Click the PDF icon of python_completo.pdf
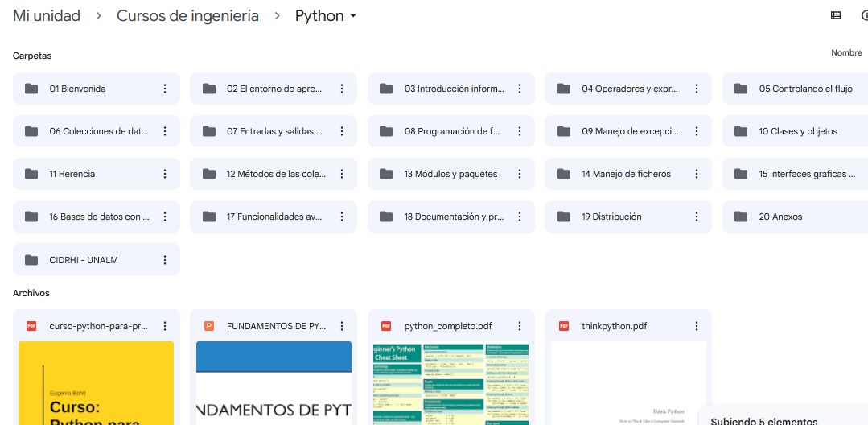 coord(386,326)
